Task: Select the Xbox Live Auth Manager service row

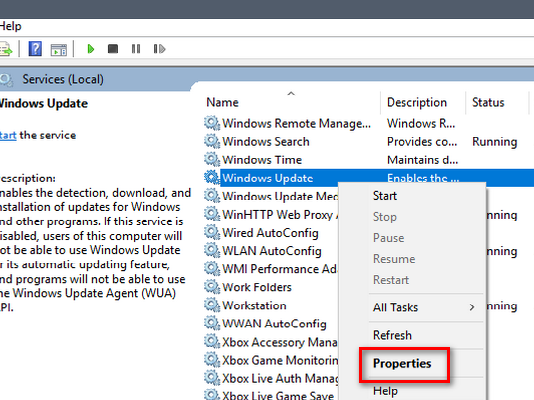Action: coord(271,378)
